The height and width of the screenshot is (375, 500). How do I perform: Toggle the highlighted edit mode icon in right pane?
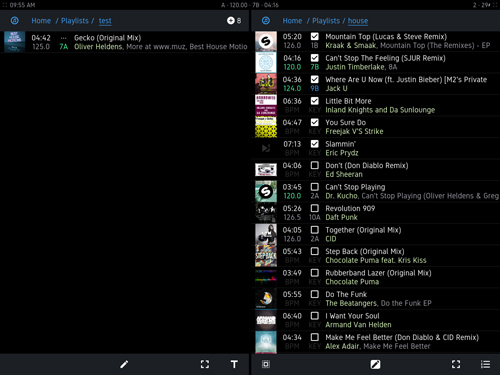tap(375, 364)
